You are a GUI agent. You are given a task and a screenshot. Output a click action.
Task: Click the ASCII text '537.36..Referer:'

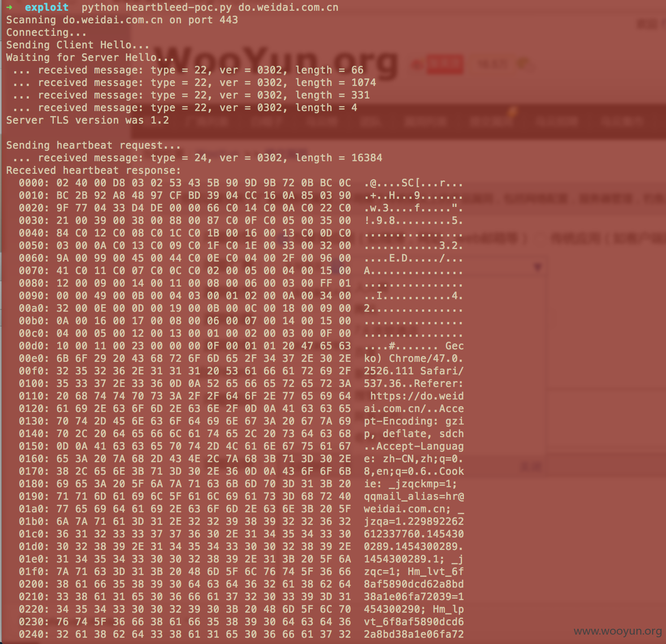pos(414,383)
